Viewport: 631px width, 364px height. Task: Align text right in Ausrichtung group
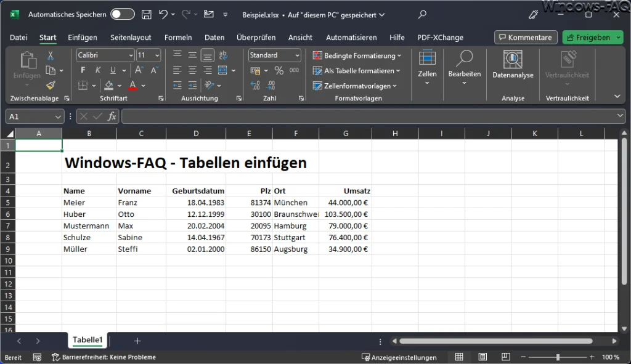click(x=207, y=70)
